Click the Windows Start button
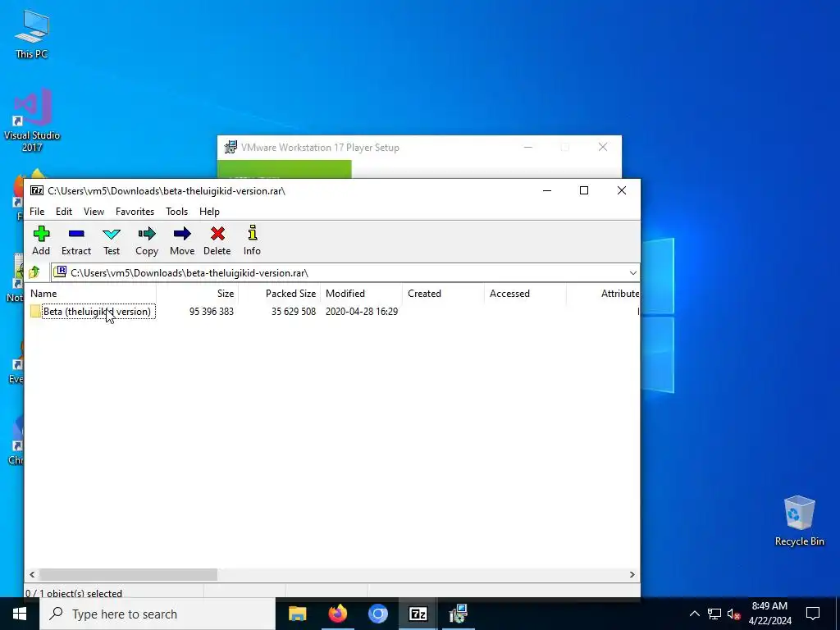Image resolution: width=840 pixels, height=630 pixels. point(20,614)
